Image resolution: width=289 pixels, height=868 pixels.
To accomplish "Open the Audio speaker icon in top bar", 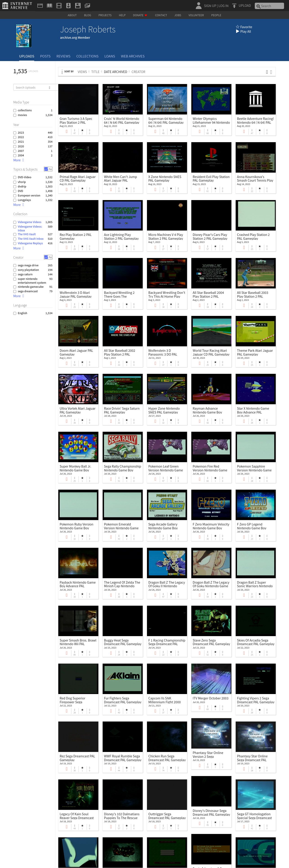I will coord(68,5).
